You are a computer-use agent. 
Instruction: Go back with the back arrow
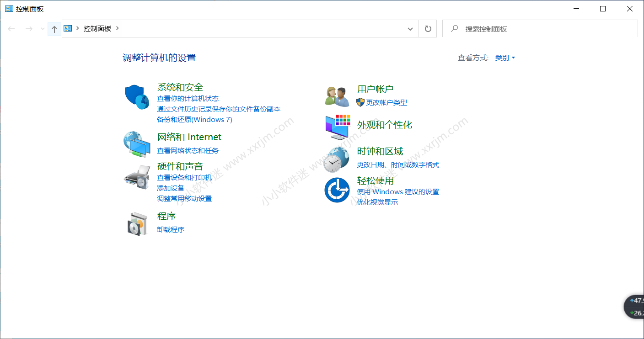pyautogui.click(x=11, y=29)
